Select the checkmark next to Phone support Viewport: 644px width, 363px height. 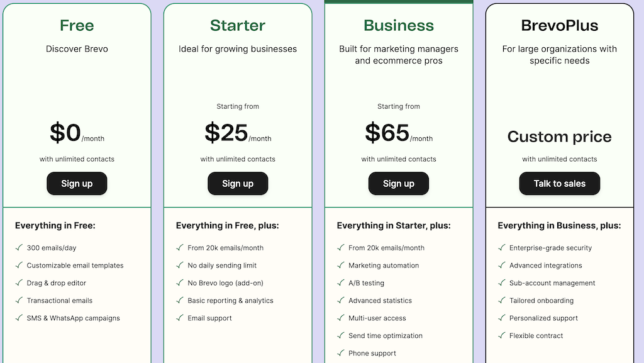pos(340,354)
